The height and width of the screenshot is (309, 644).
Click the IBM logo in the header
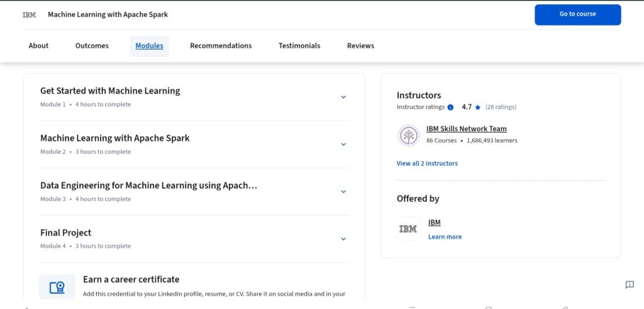coord(29,15)
